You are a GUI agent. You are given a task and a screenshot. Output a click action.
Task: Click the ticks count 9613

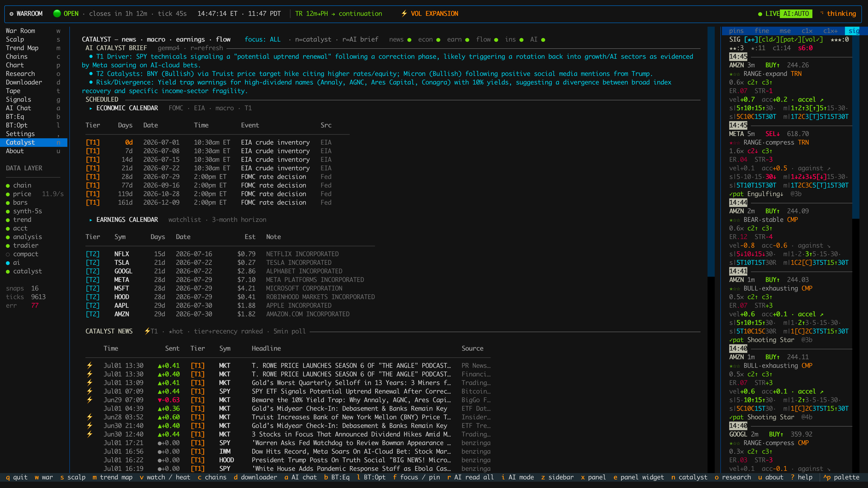tap(38, 297)
